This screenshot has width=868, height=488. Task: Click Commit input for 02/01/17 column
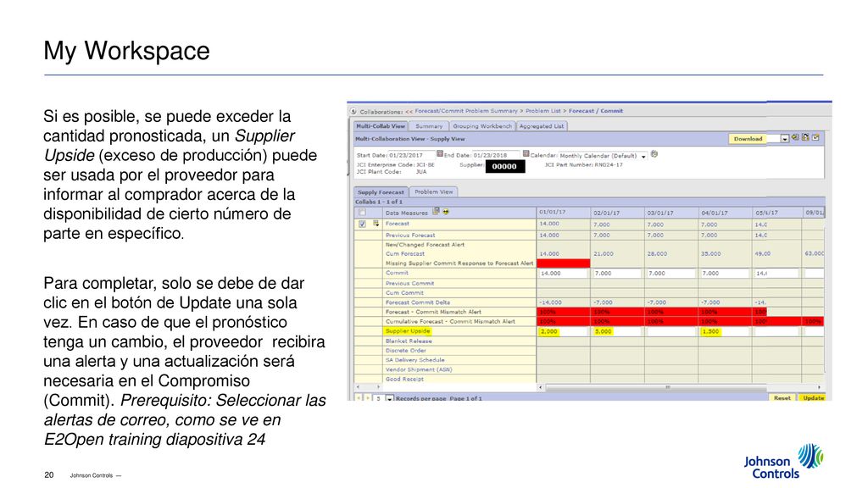tap(617, 274)
